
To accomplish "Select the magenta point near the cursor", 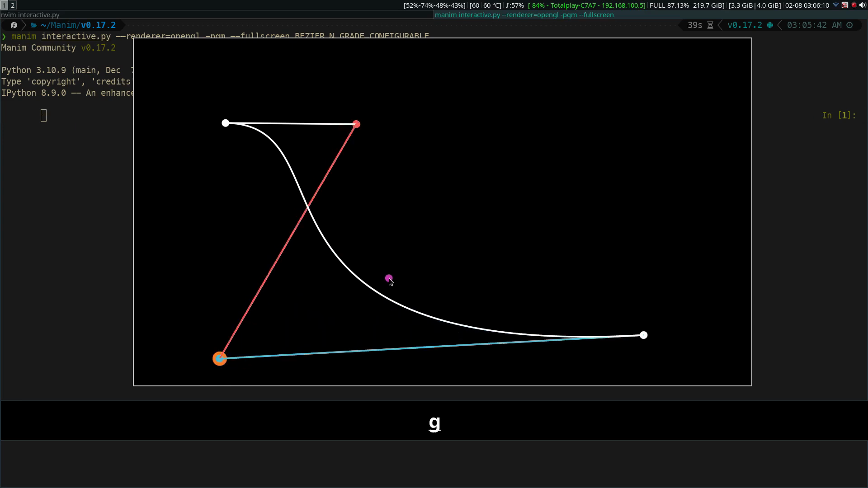I will coord(388,277).
